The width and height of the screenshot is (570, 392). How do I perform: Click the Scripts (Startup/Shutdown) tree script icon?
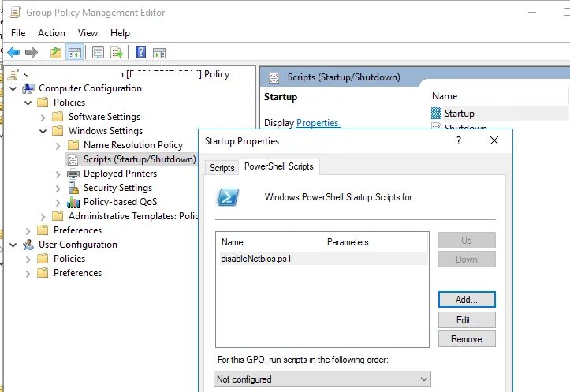click(x=73, y=159)
